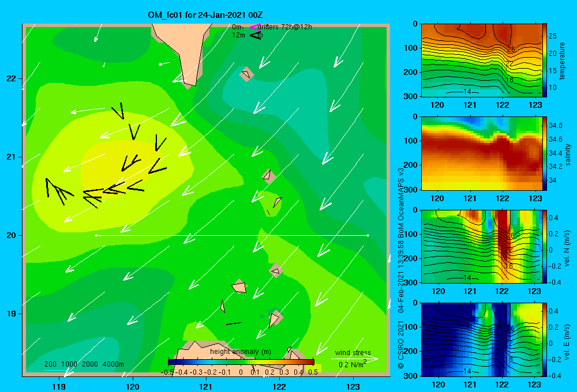Screen dimensions: 577x392
Task: Click the longitude 123 tick label on the main map
Action: (353, 386)
